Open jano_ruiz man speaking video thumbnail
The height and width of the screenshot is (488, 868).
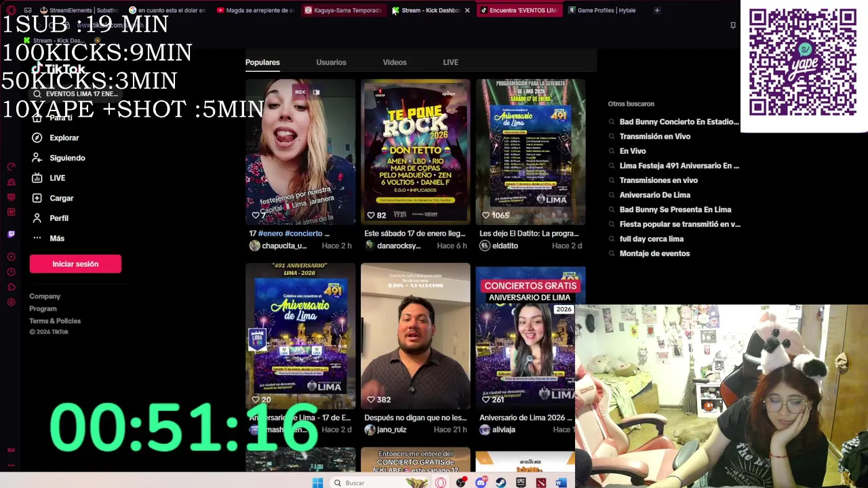pyautogui.click(x=415, y=335)
